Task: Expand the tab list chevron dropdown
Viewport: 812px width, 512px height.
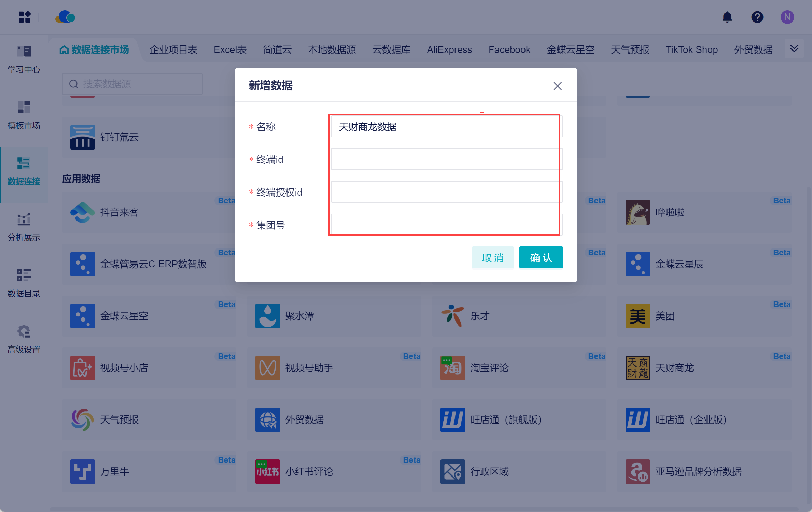Action: point(794,49)
